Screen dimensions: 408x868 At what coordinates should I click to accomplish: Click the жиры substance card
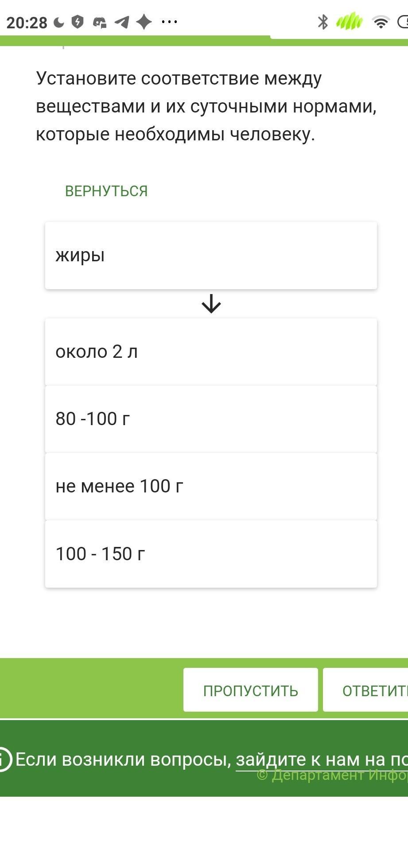coord(211,256)
